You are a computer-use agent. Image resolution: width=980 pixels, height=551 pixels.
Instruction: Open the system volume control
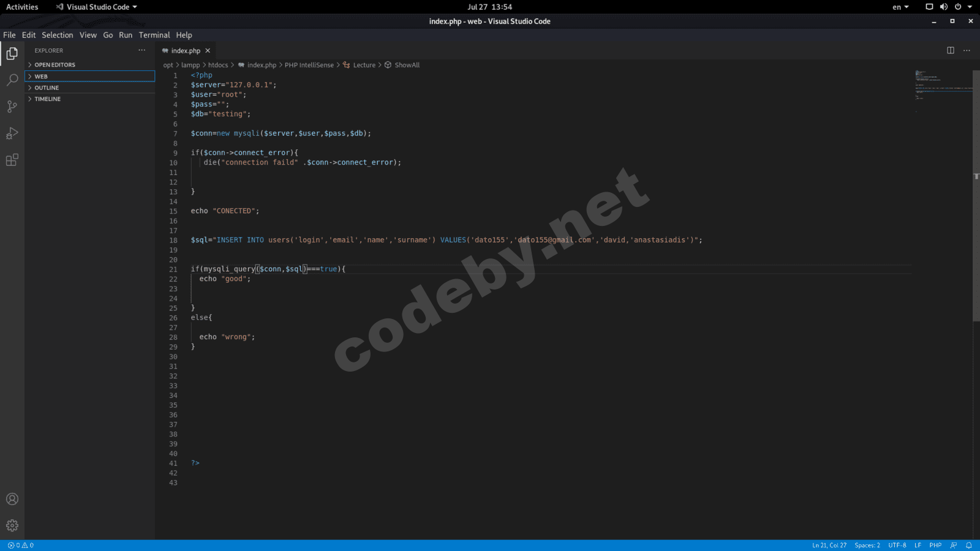(943, 7)
